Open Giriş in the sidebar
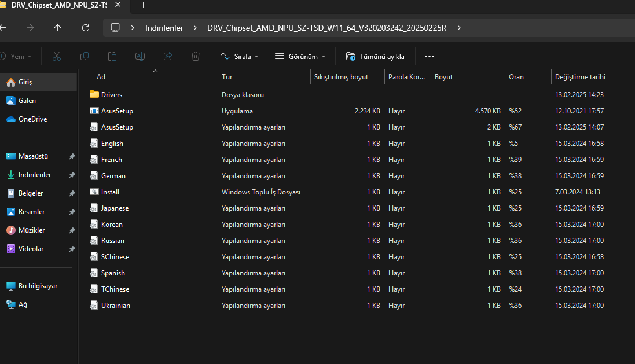 coord(38,82)
